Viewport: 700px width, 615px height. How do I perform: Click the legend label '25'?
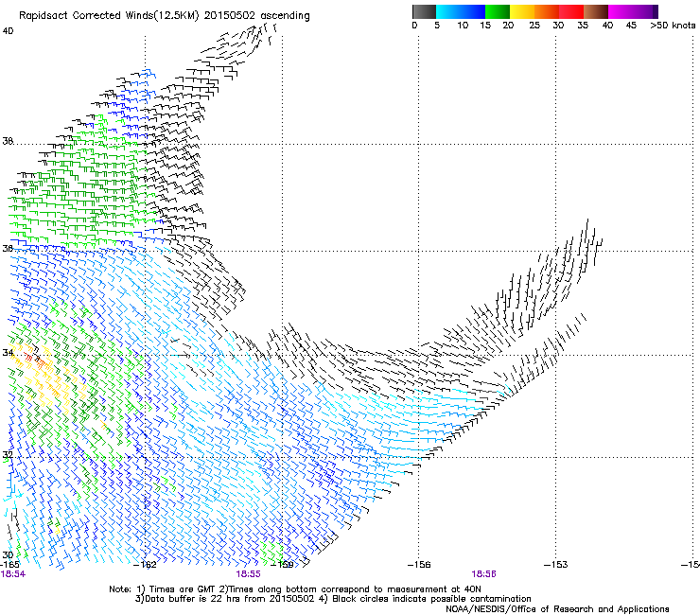tap(534, 26)
